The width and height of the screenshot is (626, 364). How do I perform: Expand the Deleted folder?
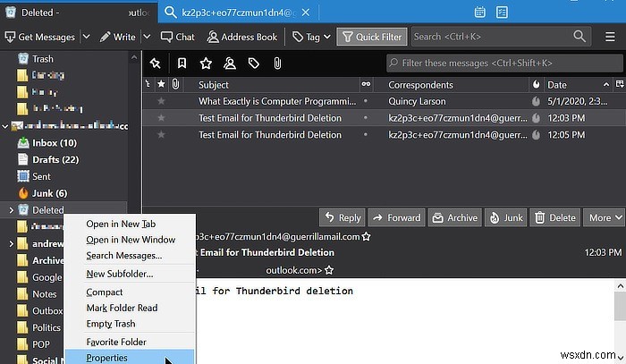(11, 209)
